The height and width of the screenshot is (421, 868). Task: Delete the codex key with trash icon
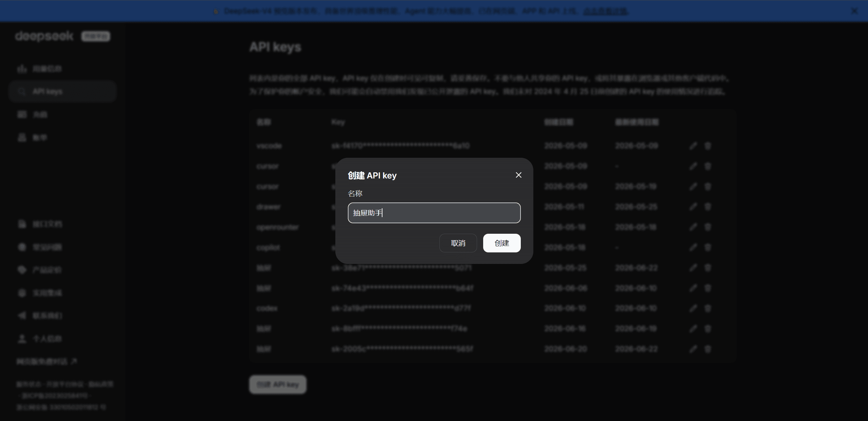point(708,308)
